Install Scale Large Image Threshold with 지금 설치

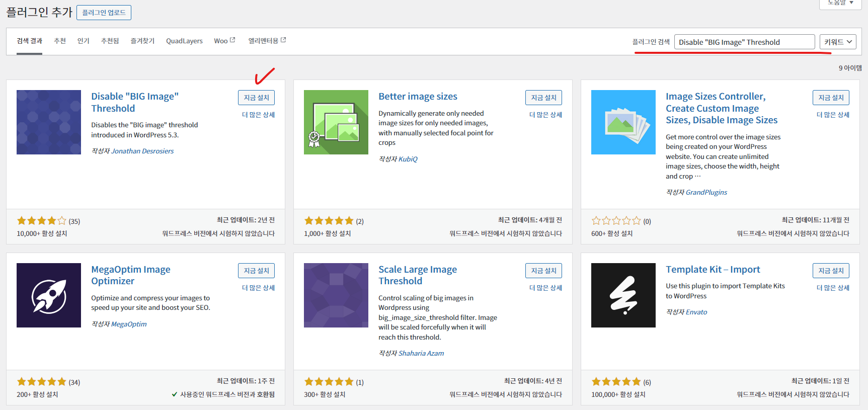(x=543, y=271)
